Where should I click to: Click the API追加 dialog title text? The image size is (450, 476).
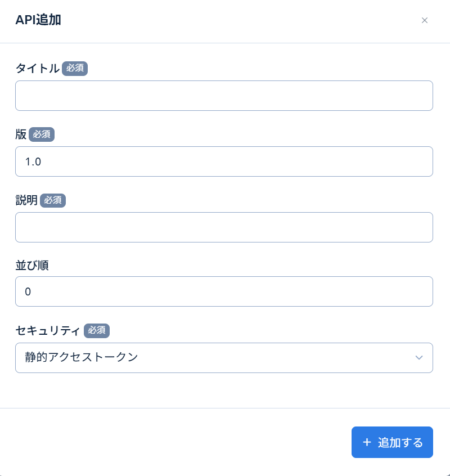tap(38, 20)
